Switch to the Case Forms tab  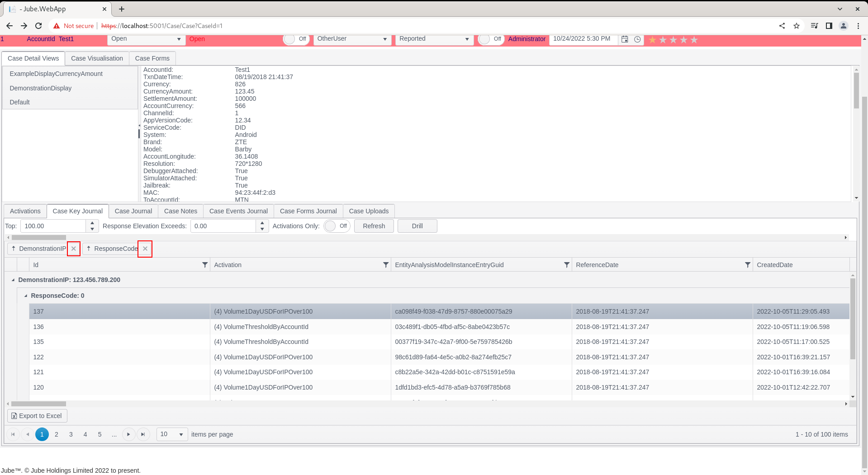[x=152, y=58]
